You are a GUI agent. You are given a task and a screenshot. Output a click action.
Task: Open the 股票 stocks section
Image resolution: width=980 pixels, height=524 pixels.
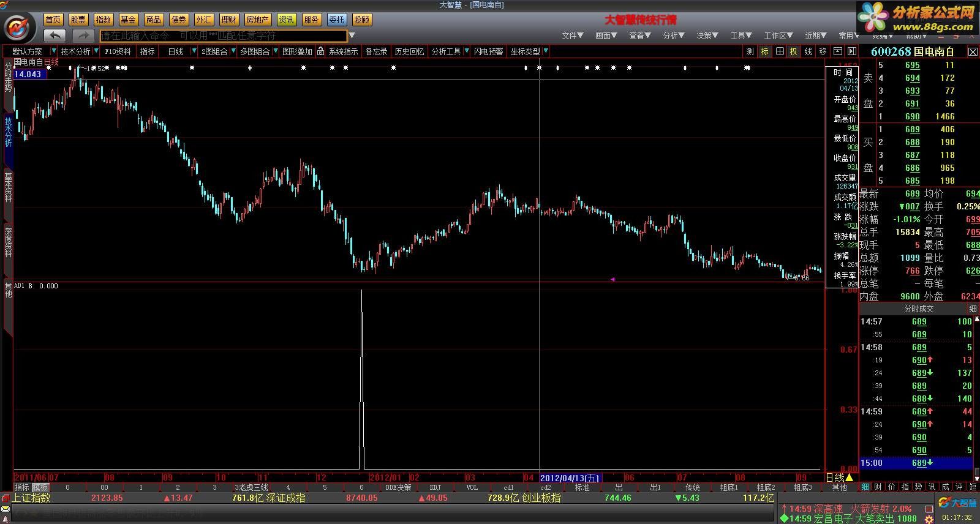pyautogui.click(x=78, y=20)
